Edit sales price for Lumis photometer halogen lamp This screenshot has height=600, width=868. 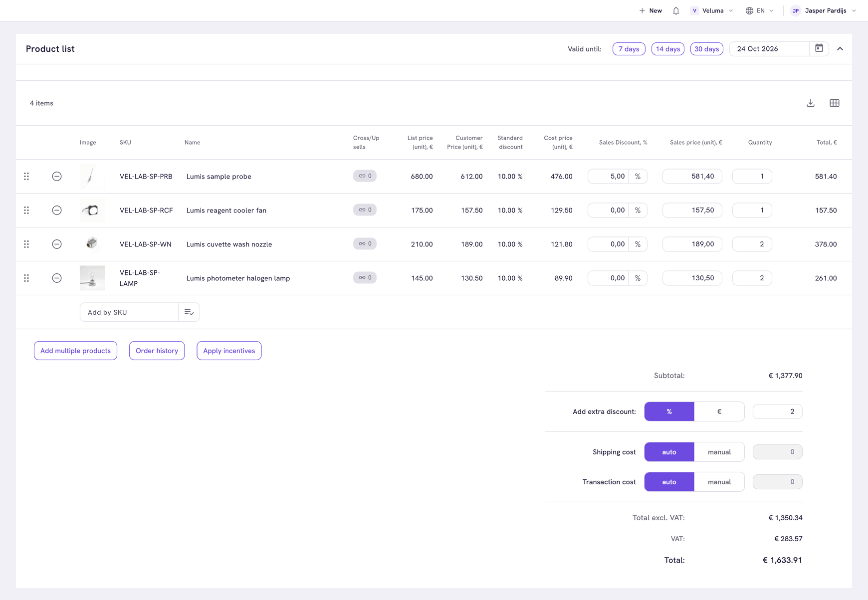[x=692, y=278]
